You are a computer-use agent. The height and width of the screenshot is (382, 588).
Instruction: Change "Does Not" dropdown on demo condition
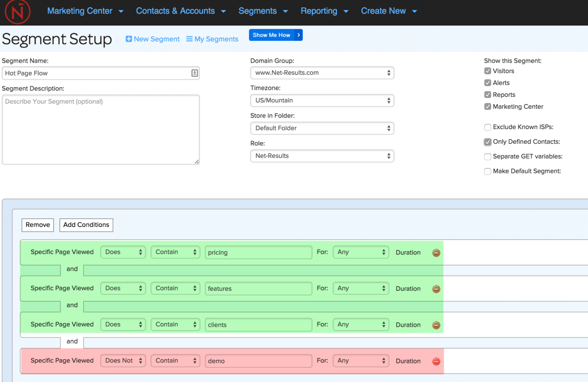click(123, 360)
